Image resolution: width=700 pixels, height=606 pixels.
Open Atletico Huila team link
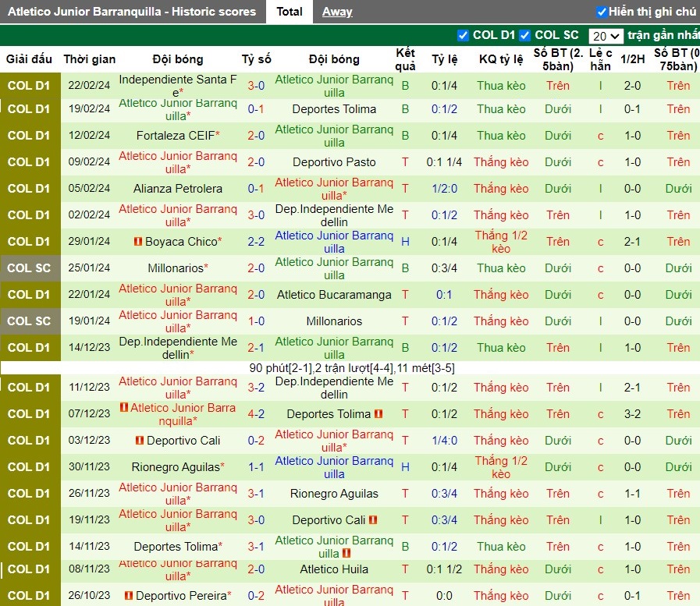(334, 569)
